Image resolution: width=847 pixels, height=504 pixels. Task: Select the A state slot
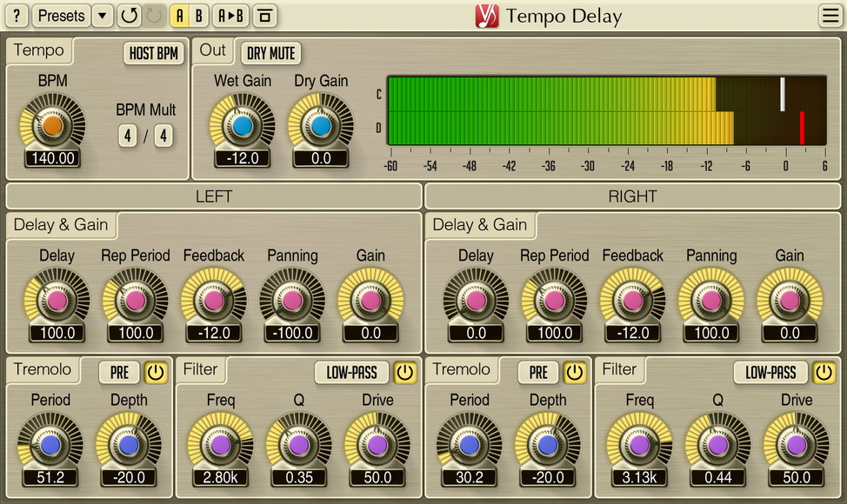coord(180,17)
